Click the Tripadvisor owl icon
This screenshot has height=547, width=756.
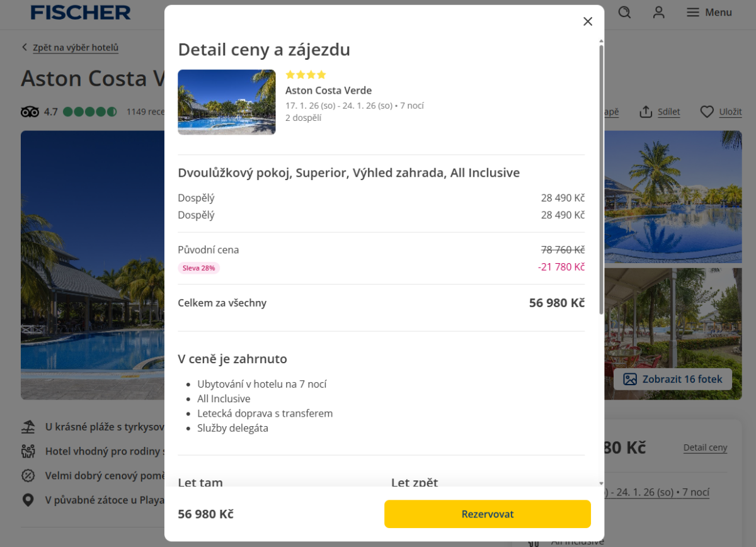pyautogui.click(x=30, y=112)
